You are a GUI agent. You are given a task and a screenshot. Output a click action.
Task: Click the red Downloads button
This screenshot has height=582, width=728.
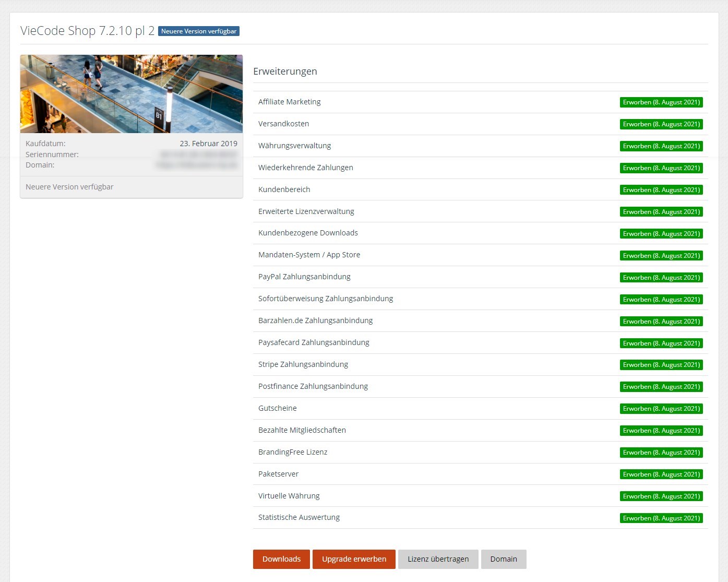point(281,559)
